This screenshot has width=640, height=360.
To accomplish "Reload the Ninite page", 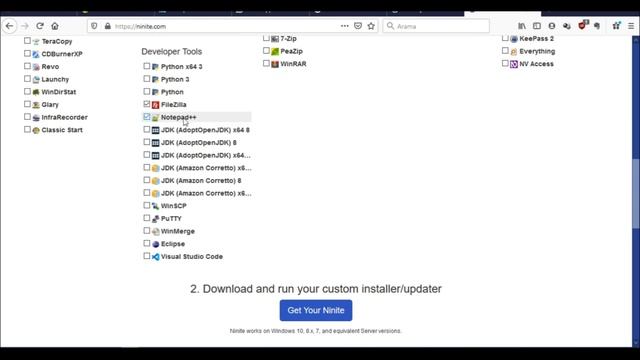I will (40, 26).
